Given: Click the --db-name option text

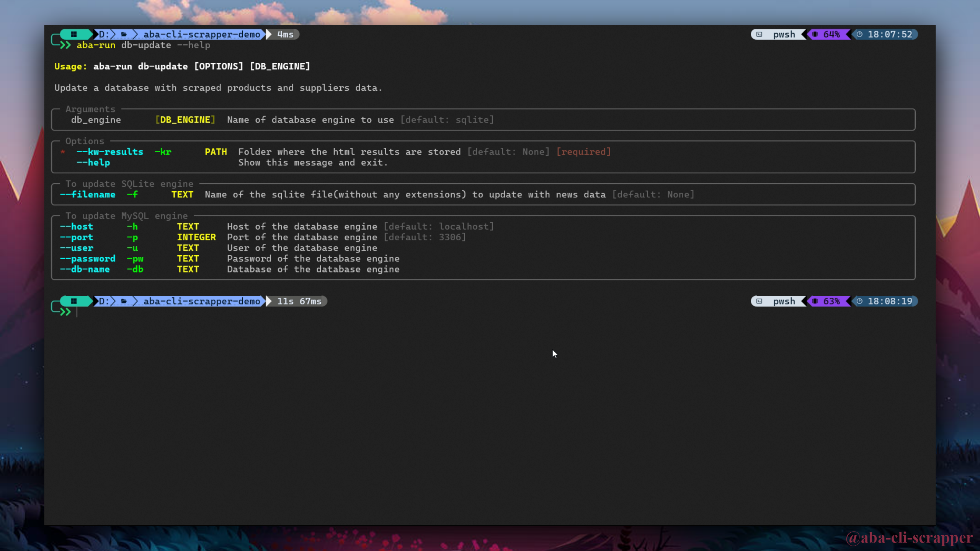Looking at the screenshot, I should (x=85, y=269).
